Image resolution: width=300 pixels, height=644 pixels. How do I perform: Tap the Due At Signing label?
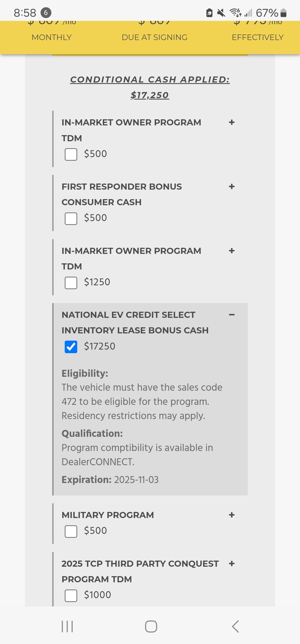(154, 37)
